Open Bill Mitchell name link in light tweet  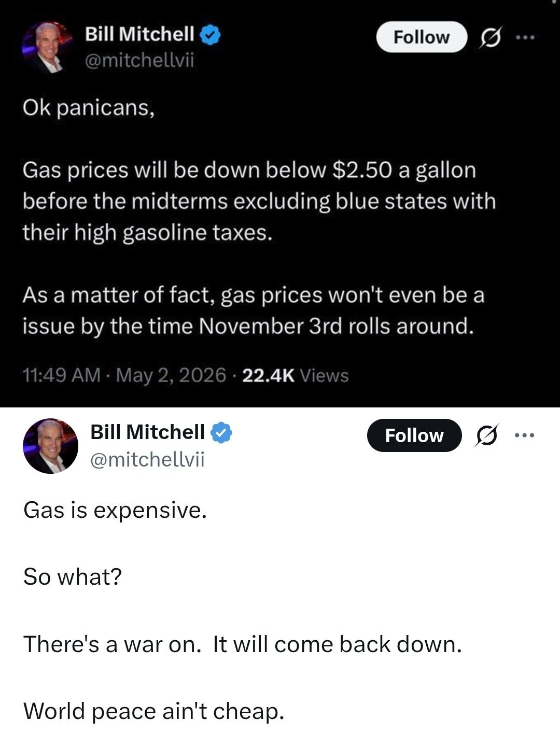[148, 432]
